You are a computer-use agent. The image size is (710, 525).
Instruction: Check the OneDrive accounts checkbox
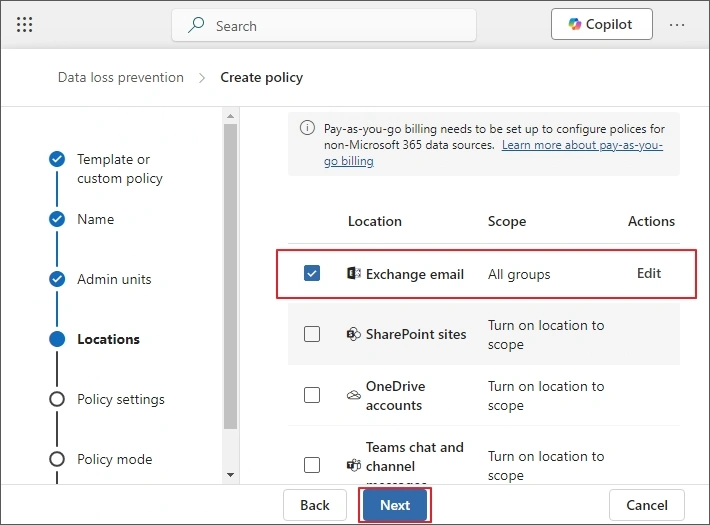pos(312,395)
